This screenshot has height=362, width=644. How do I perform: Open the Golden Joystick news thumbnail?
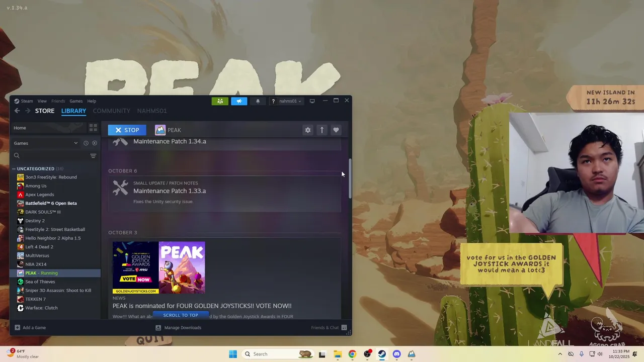[158, 267]
